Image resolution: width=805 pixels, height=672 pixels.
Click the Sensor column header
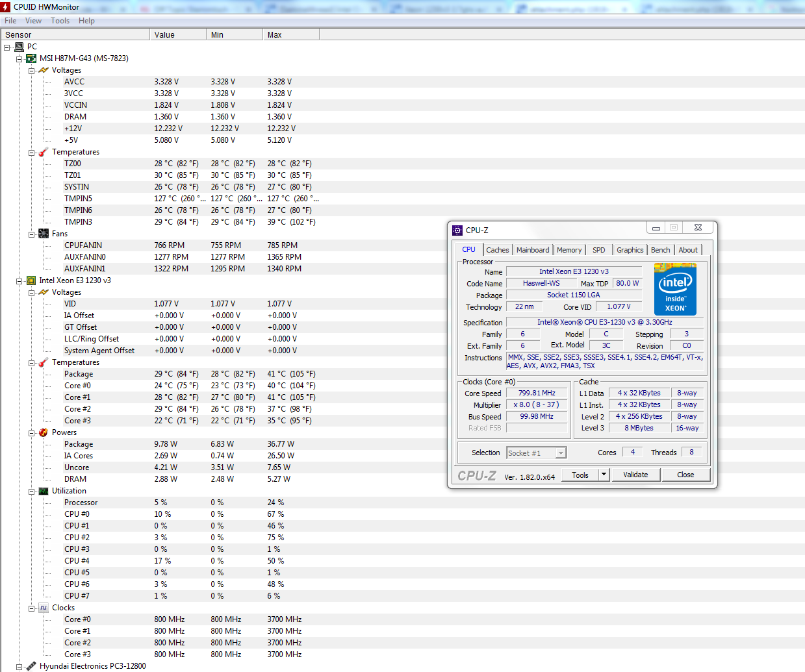[75, 34]
